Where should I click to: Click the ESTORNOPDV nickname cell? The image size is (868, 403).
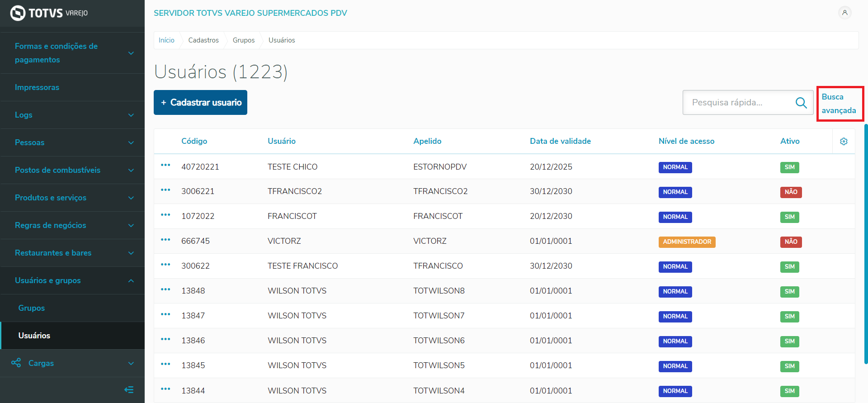pyautogui.click(x=440, y=167)
